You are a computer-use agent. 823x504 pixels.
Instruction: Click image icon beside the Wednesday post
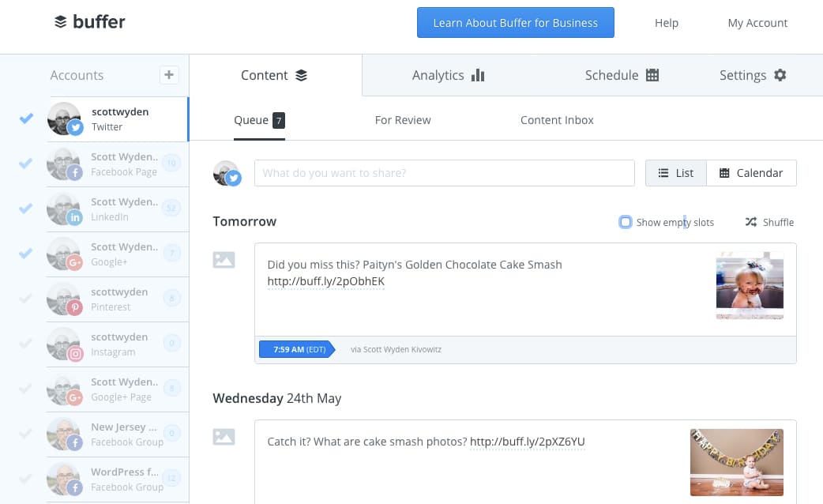224,437
